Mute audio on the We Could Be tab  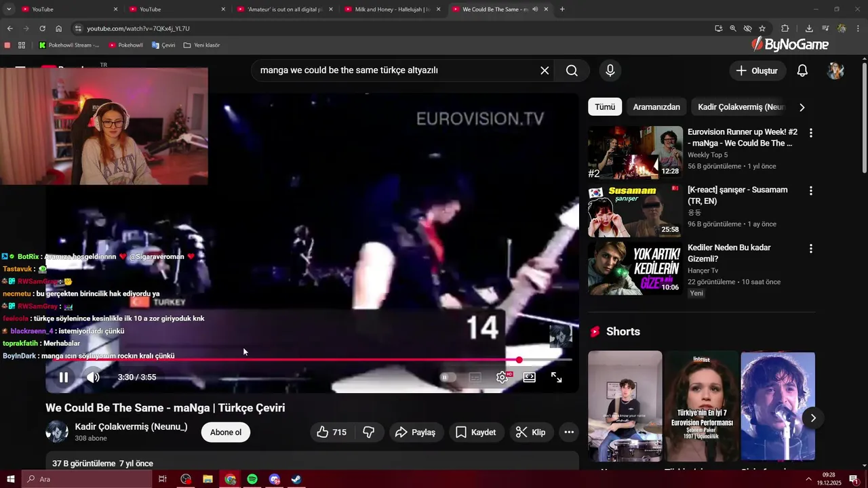click(x=535, y=9)
